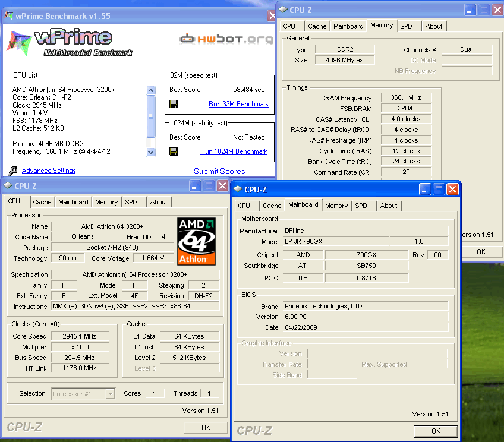Close the Memory CPU-Z window
504x442 pixels.
497,10
